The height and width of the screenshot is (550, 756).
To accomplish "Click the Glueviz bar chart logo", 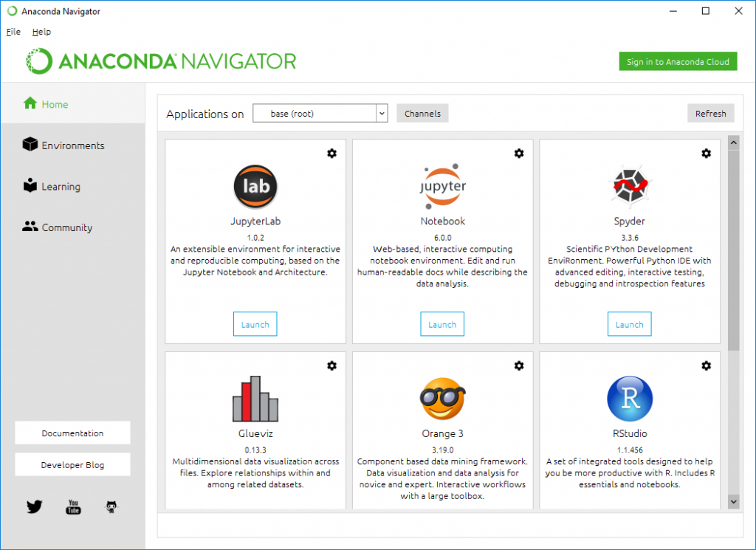I will 255,399.
